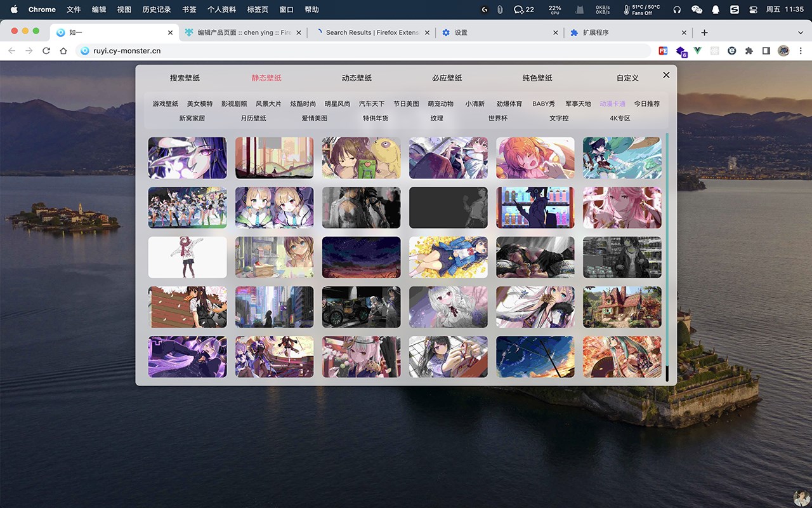Screen dimensions: 812x508
Task: Open the QQ penguin icon in the menu bar
Action: click(x=716, y=10)
